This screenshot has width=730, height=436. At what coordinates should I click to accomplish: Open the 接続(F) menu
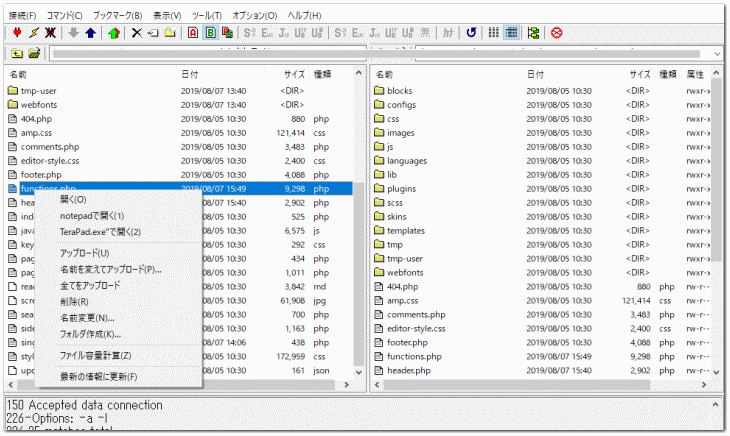(22, 16)
